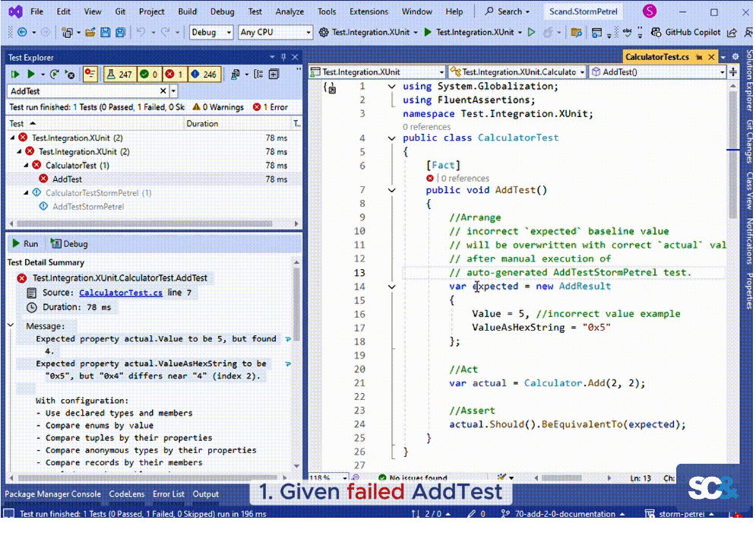Click the Save All icon
The image size is (756, 536).
pyautogui.click(x=121, y=33)
